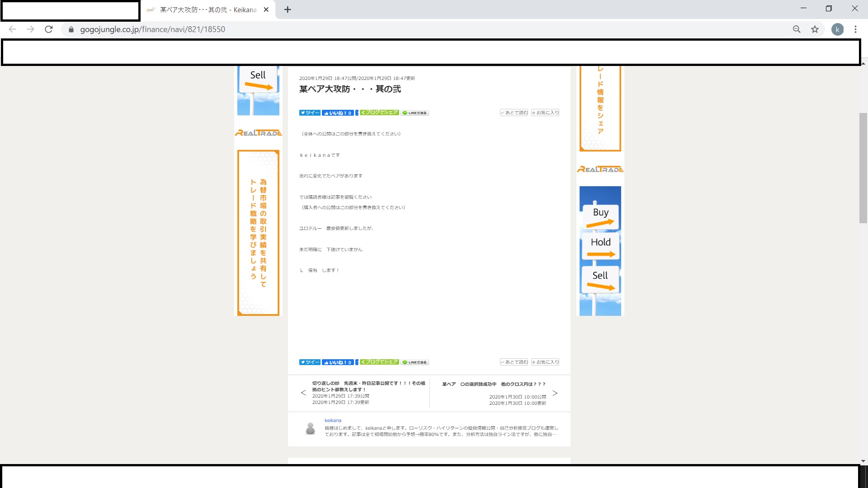Bookmark page with the star icon
Screen dimensions: 868x488
point(815,29)
